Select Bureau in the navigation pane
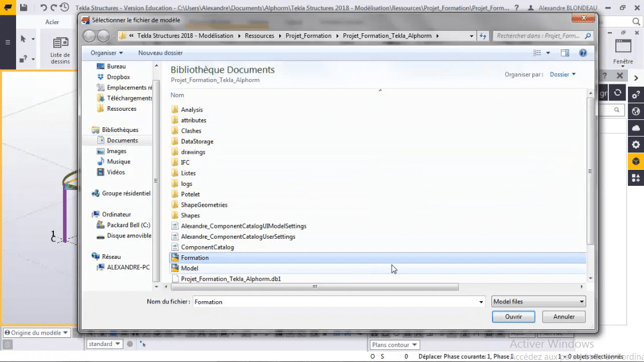644x362 pixels. [116, 66]
